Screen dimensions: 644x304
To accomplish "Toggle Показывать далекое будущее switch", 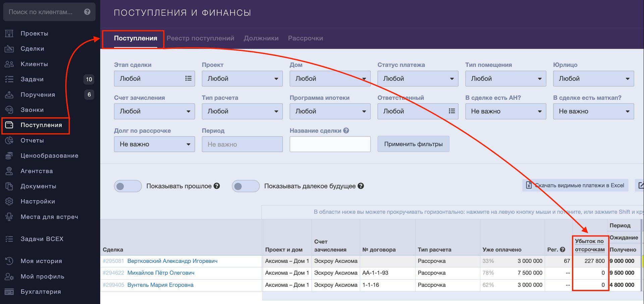I will pos(246,186).
